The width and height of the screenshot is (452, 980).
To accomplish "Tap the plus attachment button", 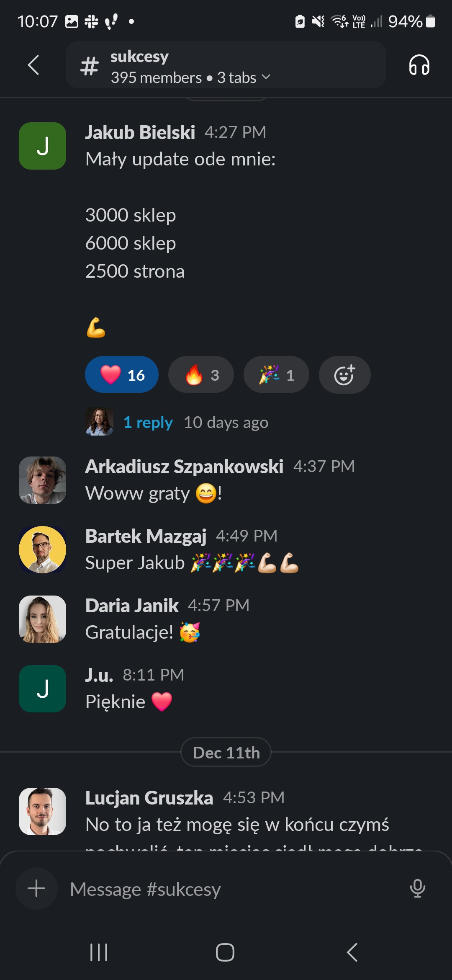I will 36,888.
